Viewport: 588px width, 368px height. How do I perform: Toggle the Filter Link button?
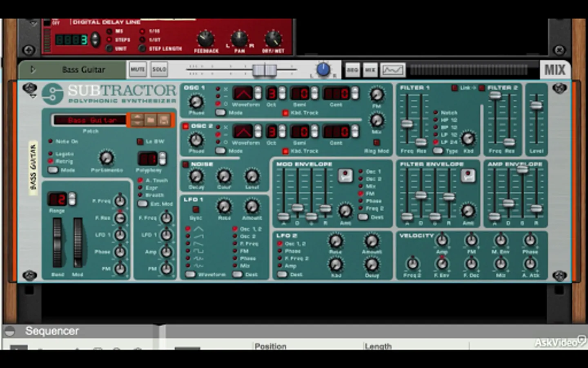454,88
